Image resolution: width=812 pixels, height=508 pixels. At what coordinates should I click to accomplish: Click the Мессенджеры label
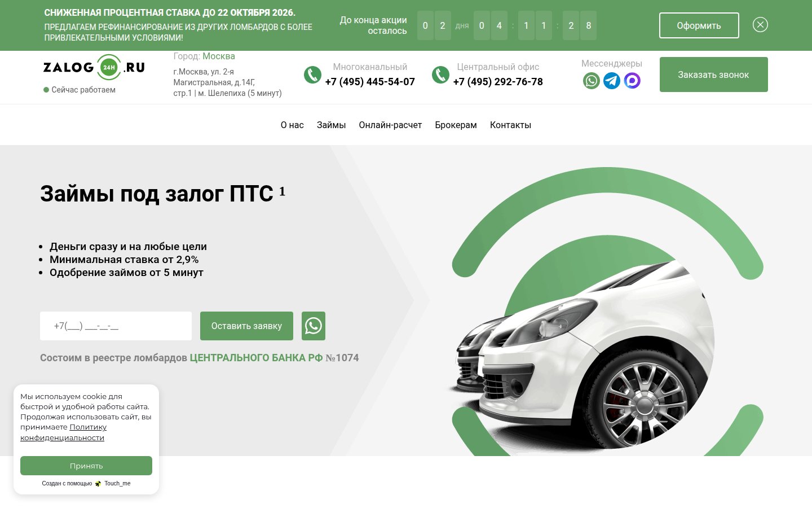click(x=612, y=64)
